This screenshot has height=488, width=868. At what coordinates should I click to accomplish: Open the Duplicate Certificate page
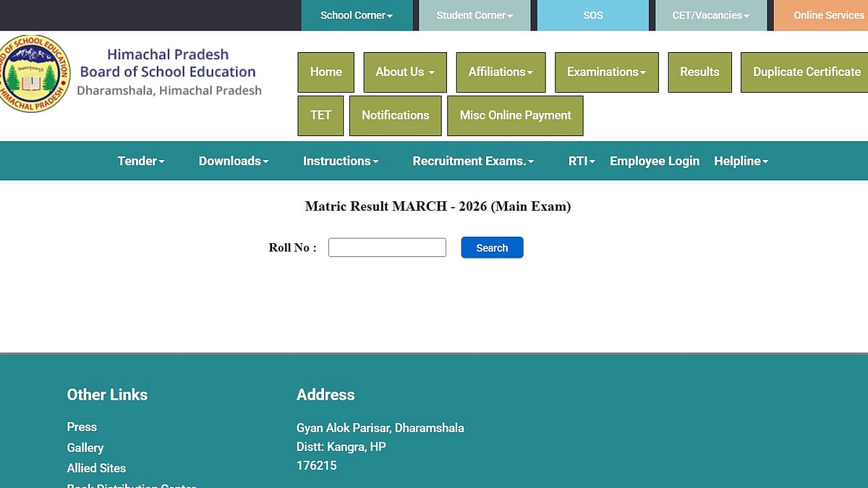(804, 72)
